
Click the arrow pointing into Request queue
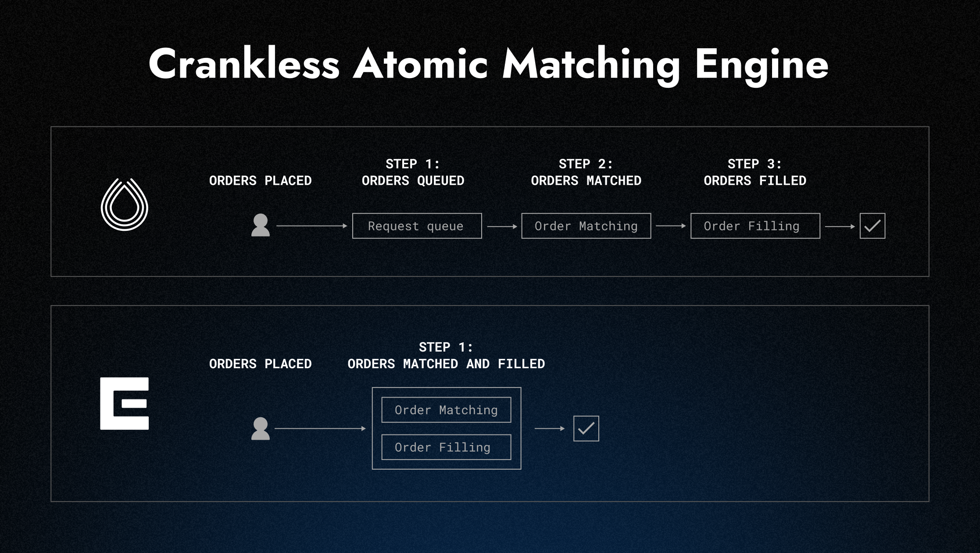[x=311, y=226]
